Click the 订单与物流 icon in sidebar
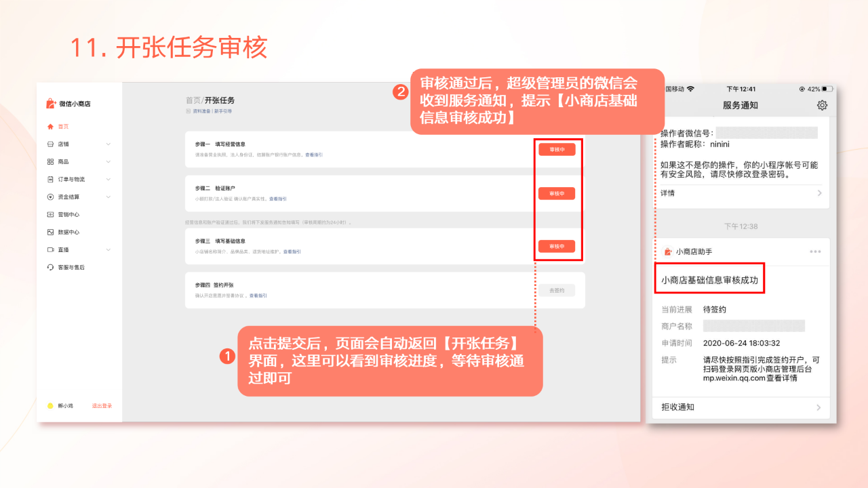Image resolution: width=868 pixels, height=488 pixels. [x=50, y=180]
